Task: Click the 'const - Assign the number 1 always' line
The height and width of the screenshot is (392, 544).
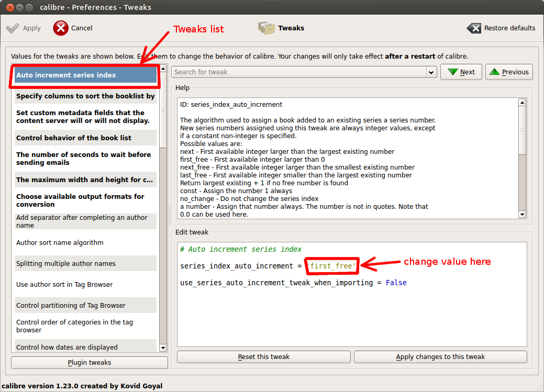Action: click(236, 191)
